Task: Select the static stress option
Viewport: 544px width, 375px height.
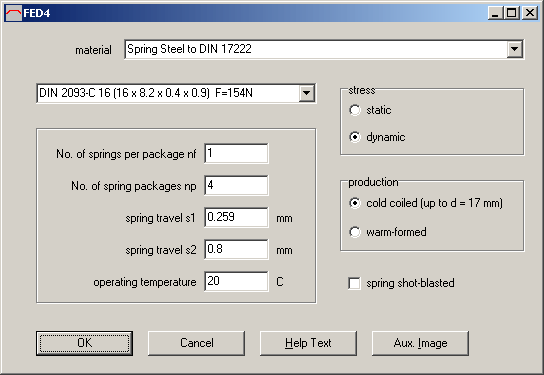Action: click(355, 110)
